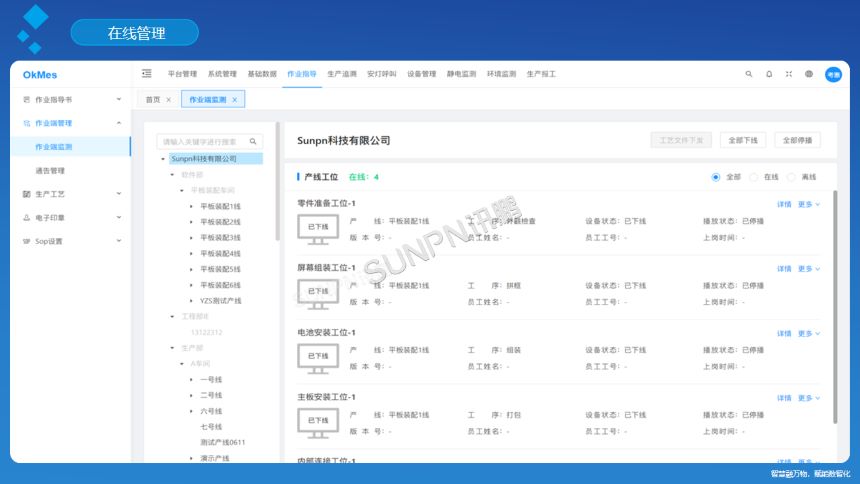860x484 pixels.
Task: Collapse the sidebar with the menu fold icon
Action: (x=146, y=74)
